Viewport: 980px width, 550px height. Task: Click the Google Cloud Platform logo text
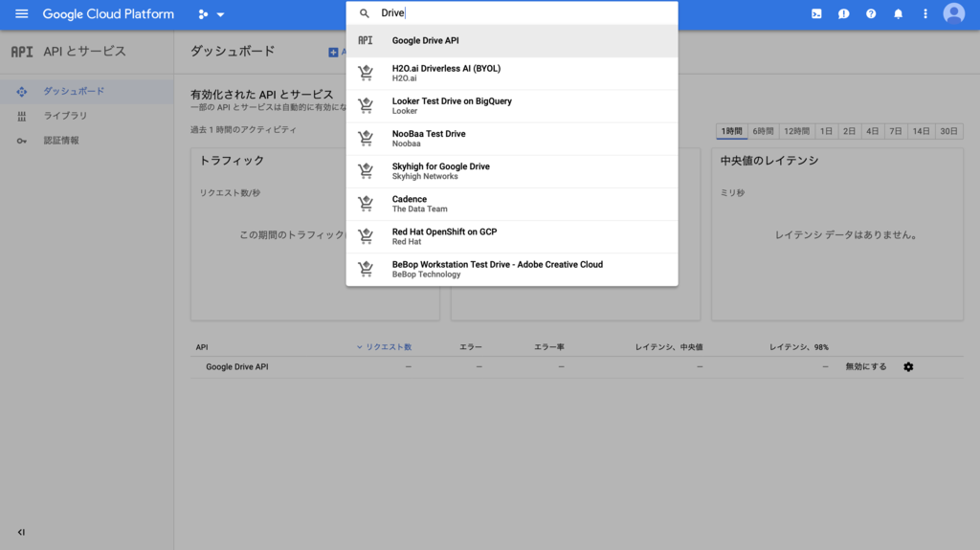coord(108,13)
